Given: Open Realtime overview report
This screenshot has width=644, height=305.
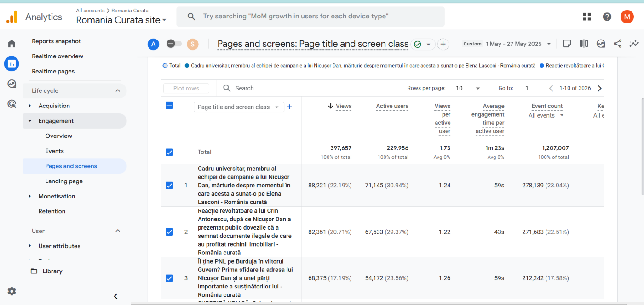Looking at the screenshot, I should click(x=57, y=56).
